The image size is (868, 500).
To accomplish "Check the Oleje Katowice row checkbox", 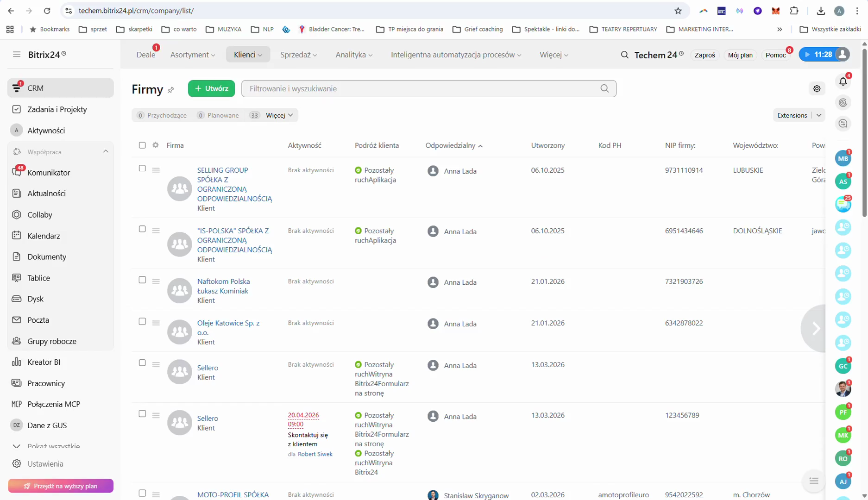I will click(142, 321).
